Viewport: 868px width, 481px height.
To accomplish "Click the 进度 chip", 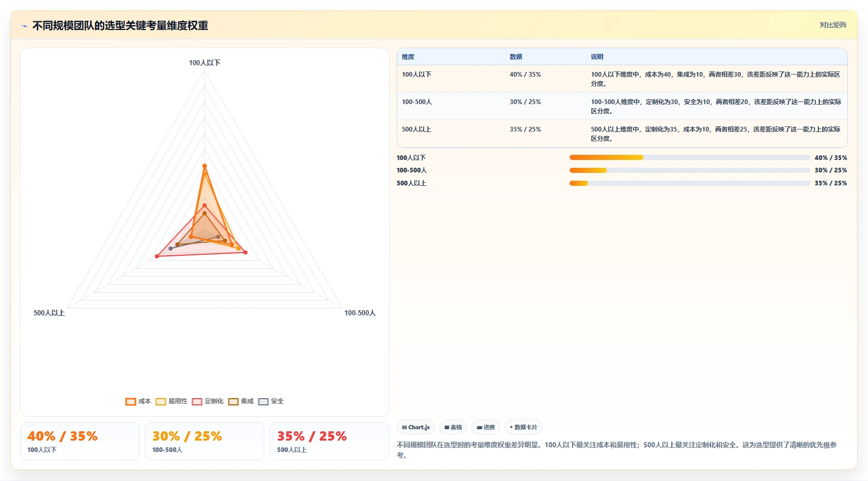I will point(486,427).
